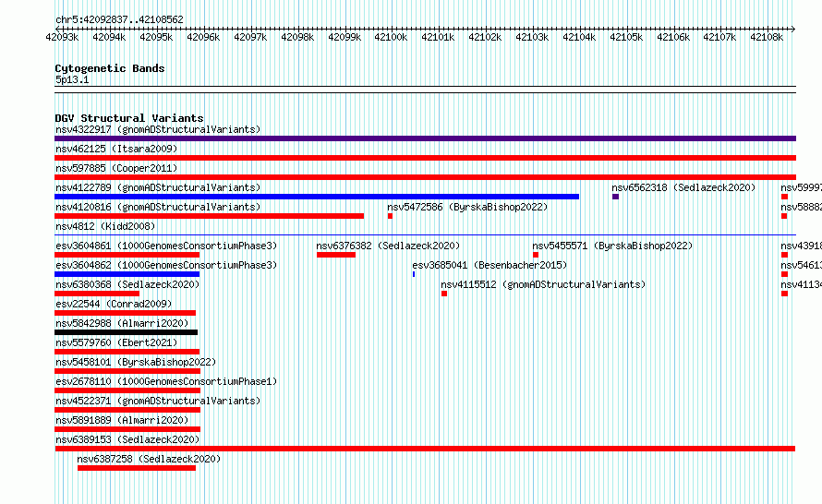The height and width of the screenshot is (504, 822).
Task: Open nsv4120816 gnomAD variant label
Action: pyautogui.click(x=158, y=207)
